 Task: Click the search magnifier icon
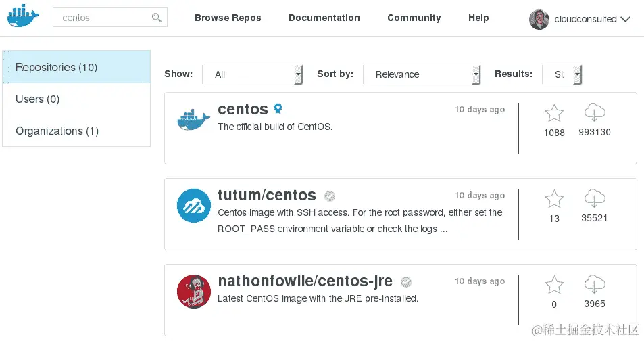tap(157, 18)
